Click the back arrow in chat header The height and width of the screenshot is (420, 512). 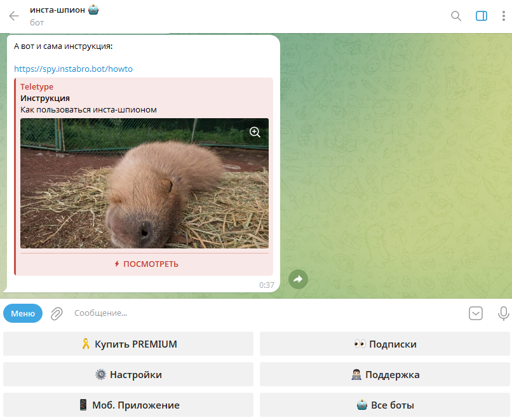(x=14, y=16)
